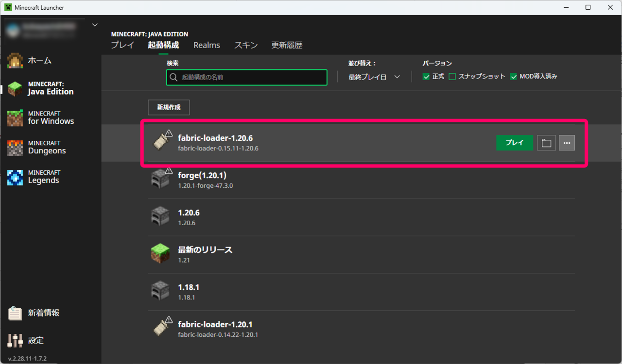Click version text 1.20.1-forge-47.3.0

(x=206, y=185)
